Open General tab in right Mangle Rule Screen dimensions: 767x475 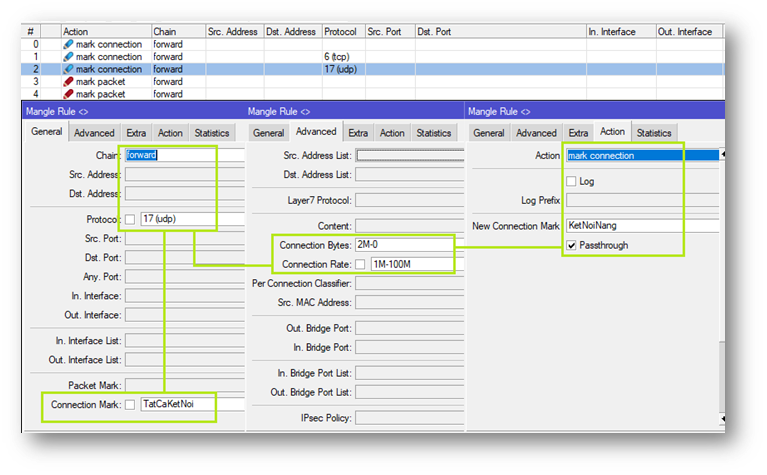pyautogui.click(x=488, y=133)
